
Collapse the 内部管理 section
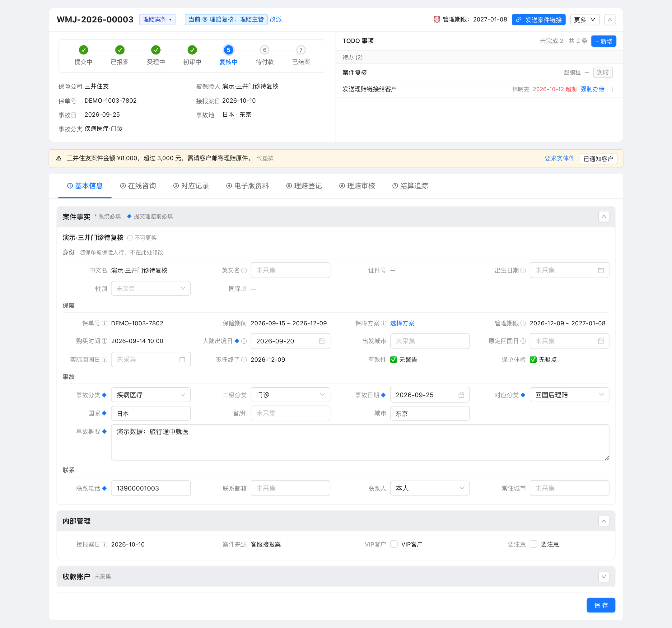603,521
